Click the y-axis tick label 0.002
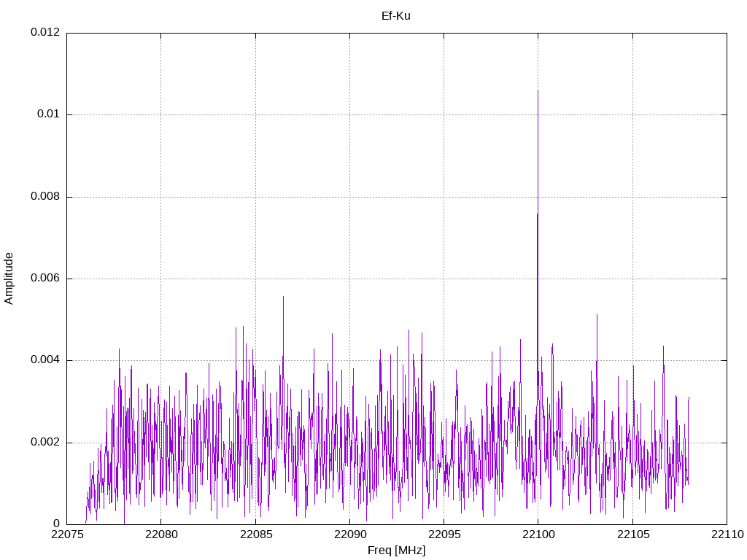This screenshot has width=747, height=560. pyautogui.click(x=45, y=442)
